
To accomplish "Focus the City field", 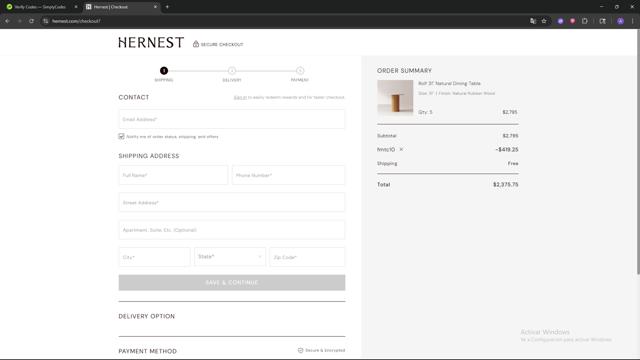I will 154,257.
